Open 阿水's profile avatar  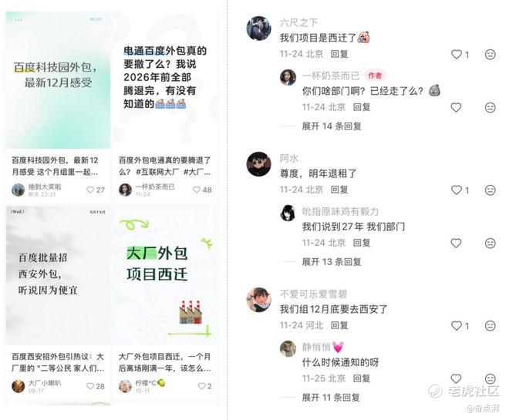(x=258, y=164)
